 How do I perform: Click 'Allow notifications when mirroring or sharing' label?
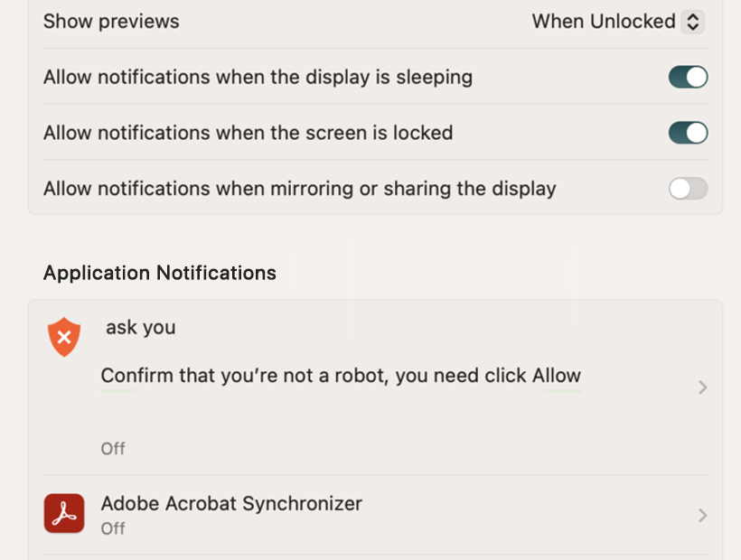coord(300,189)
